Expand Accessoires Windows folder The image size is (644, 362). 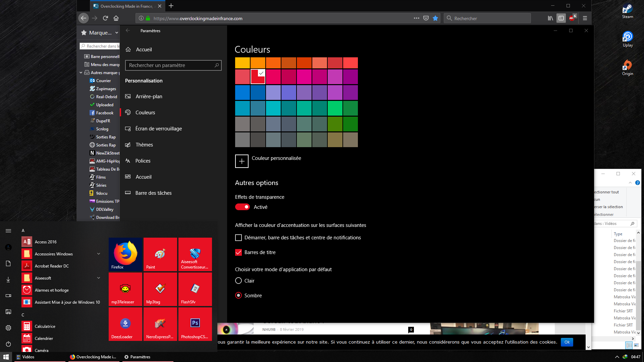[x=99, y=254]
